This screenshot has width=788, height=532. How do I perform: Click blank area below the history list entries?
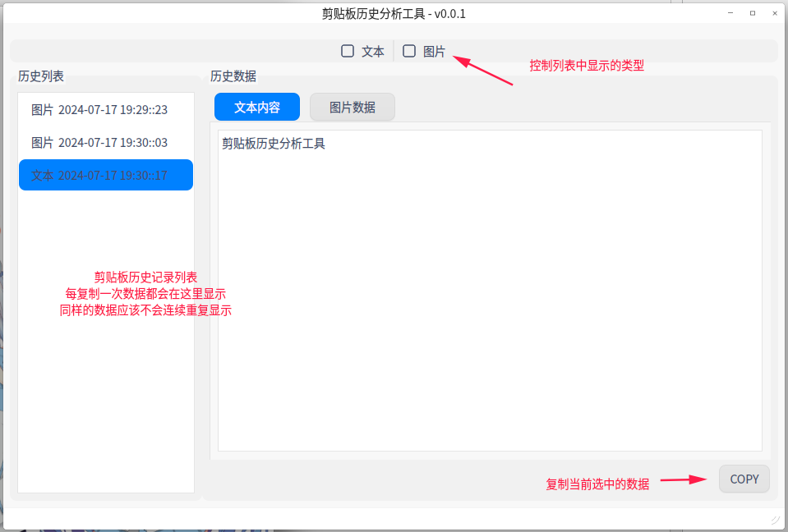105,394
